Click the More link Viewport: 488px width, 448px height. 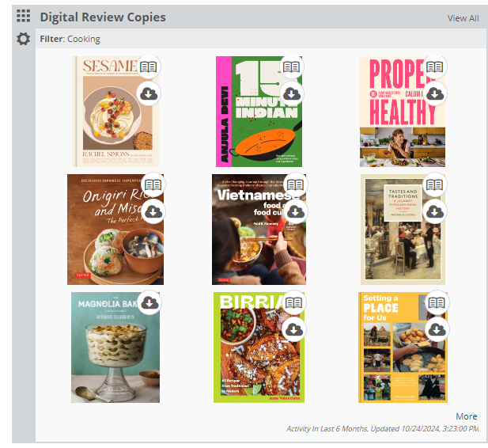[x=466, y=416]
